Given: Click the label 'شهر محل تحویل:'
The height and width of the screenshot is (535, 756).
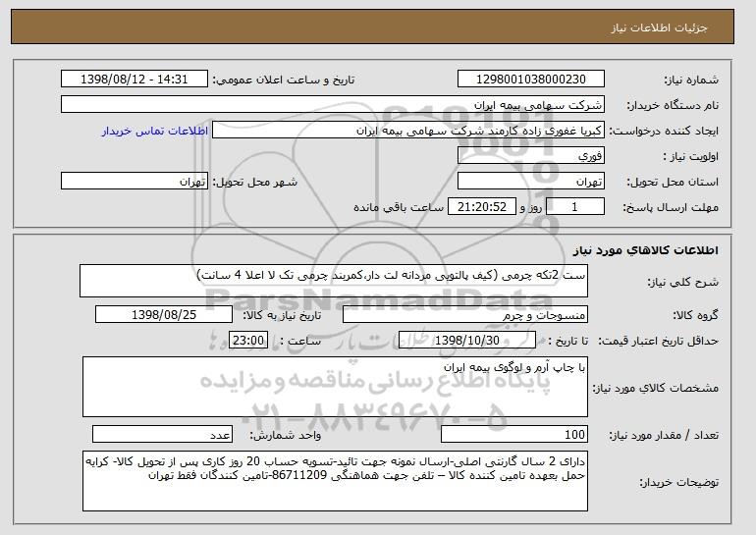Looking at the screenshot, I should pos(255,183).
